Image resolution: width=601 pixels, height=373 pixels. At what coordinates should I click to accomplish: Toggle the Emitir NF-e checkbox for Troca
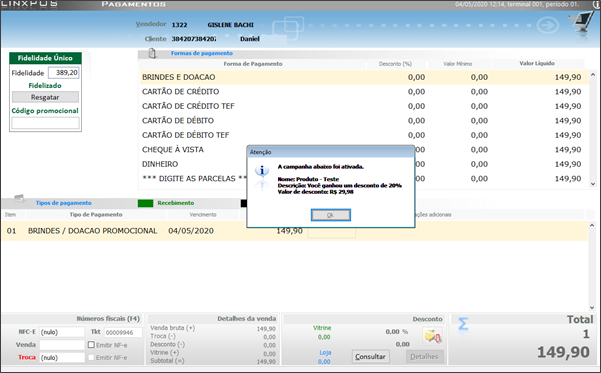91,357
